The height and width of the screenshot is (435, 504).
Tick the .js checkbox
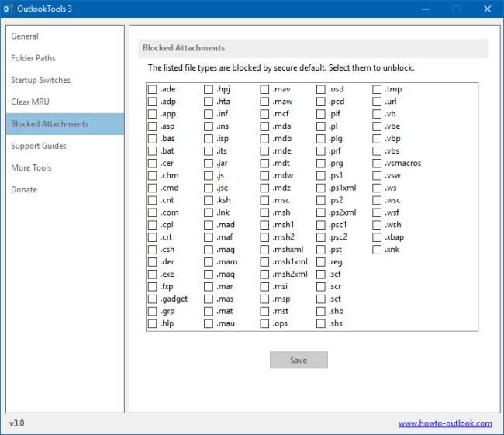pyautogui.click(x=209, y=176)
